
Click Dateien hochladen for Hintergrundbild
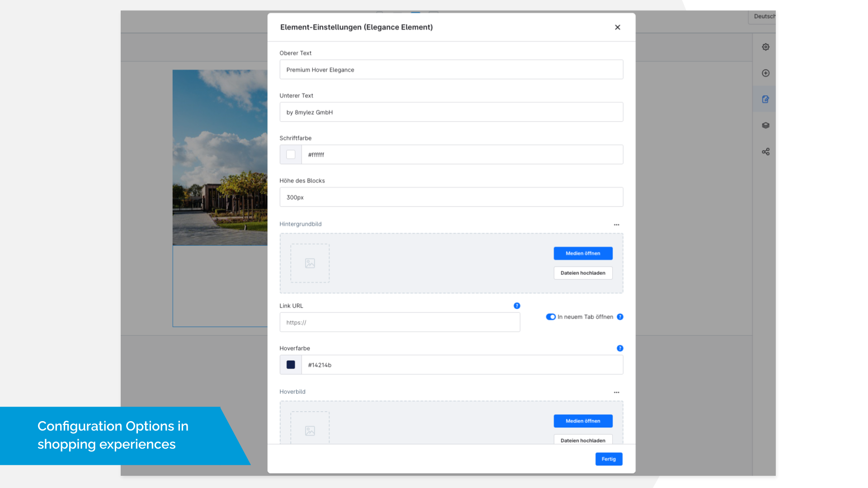point(583,273)
